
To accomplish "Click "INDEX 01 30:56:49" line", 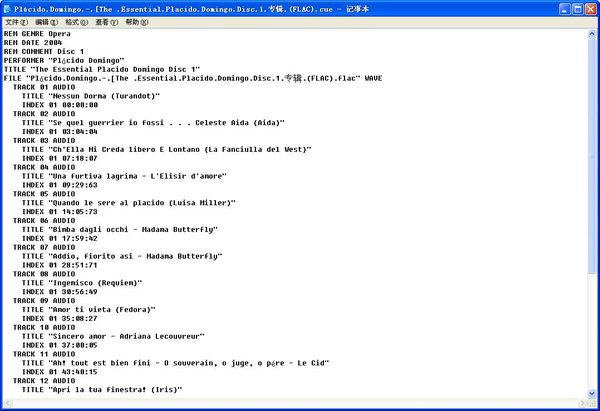I will pyautogui.click(x=60, y=292).
